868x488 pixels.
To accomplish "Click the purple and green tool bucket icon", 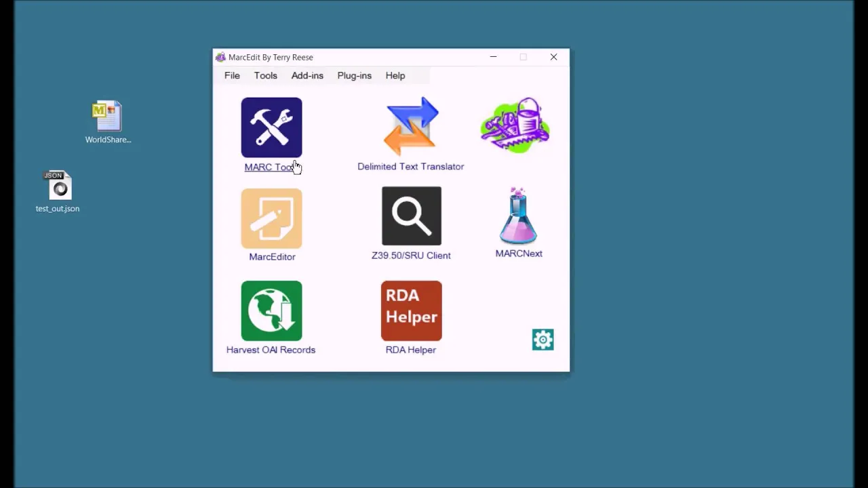I will point(515,125).
